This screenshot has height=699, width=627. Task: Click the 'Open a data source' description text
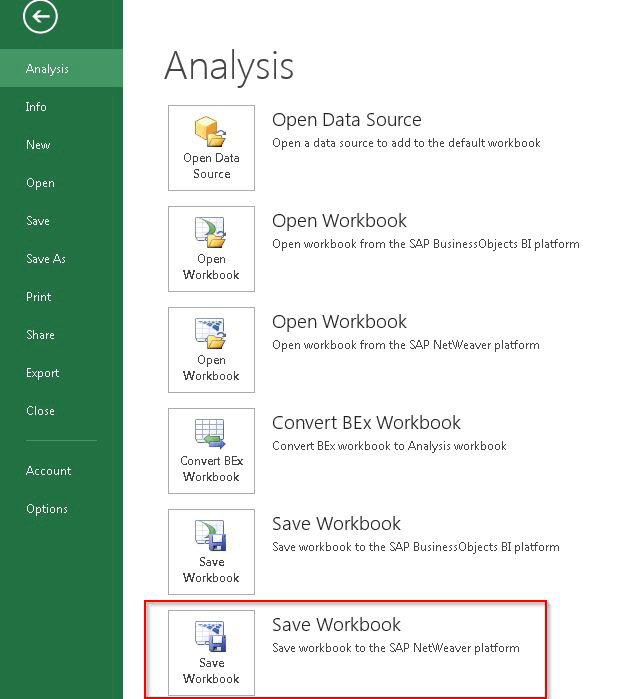tap(406, 143)
